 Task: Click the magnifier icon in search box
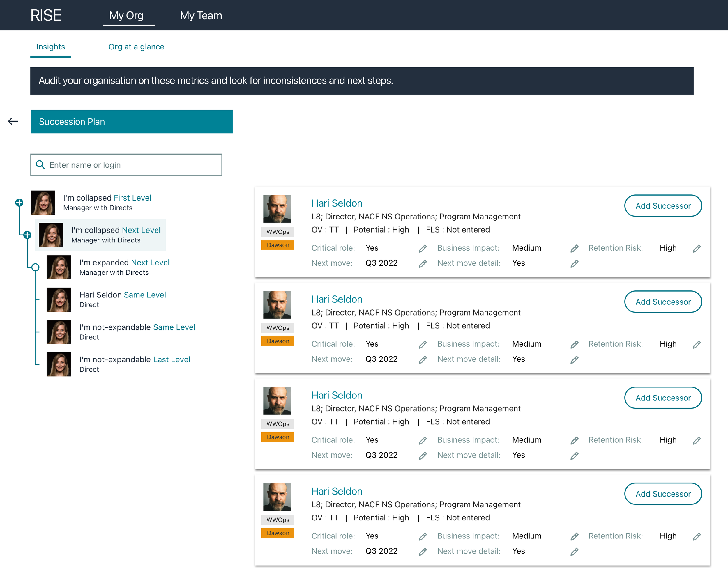click(x=40, y=165)
